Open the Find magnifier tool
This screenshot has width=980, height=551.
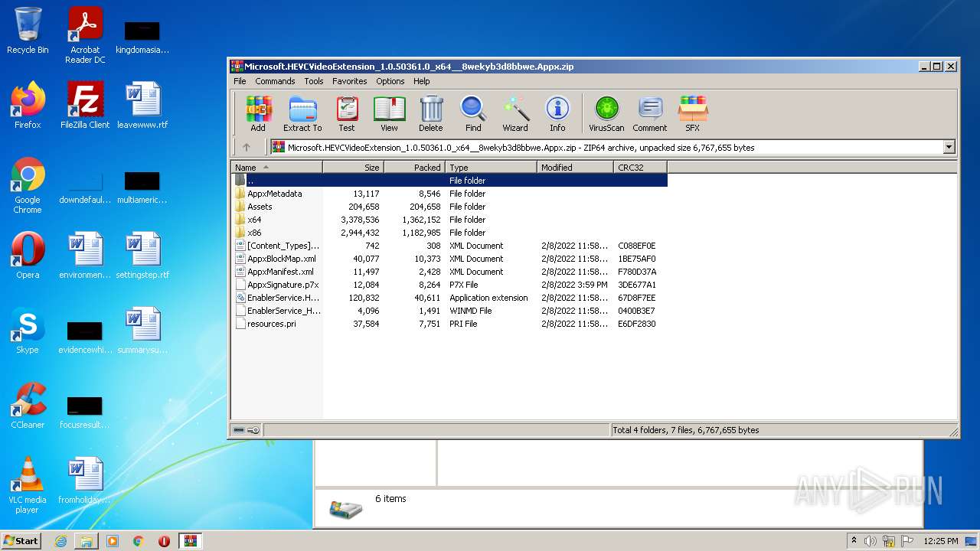click(x=473, y=113)
